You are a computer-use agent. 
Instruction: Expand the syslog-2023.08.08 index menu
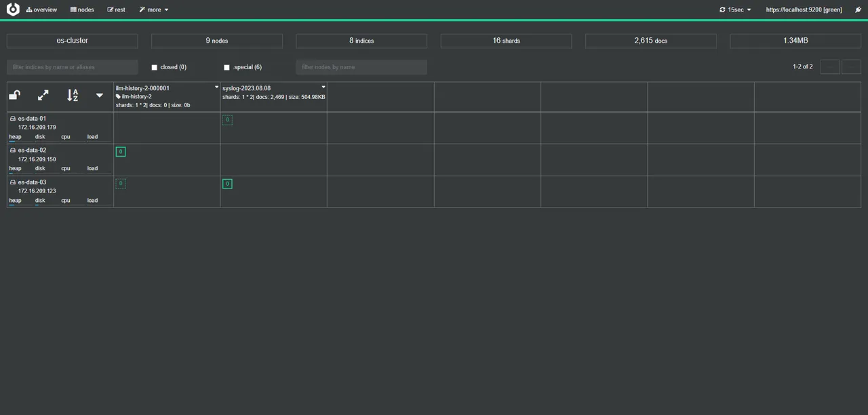pyautogui.click(x=323, y=87)
